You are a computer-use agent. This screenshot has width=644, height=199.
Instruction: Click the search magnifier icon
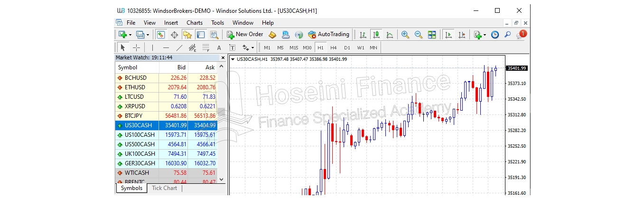coord(508,35)
